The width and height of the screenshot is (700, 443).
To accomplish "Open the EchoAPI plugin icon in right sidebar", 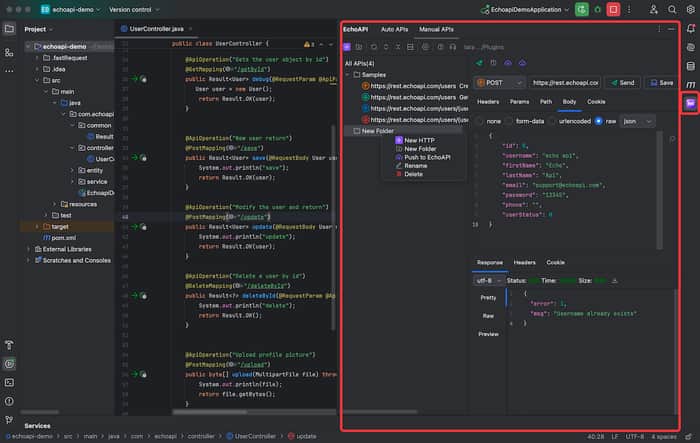I will point(690,103).
